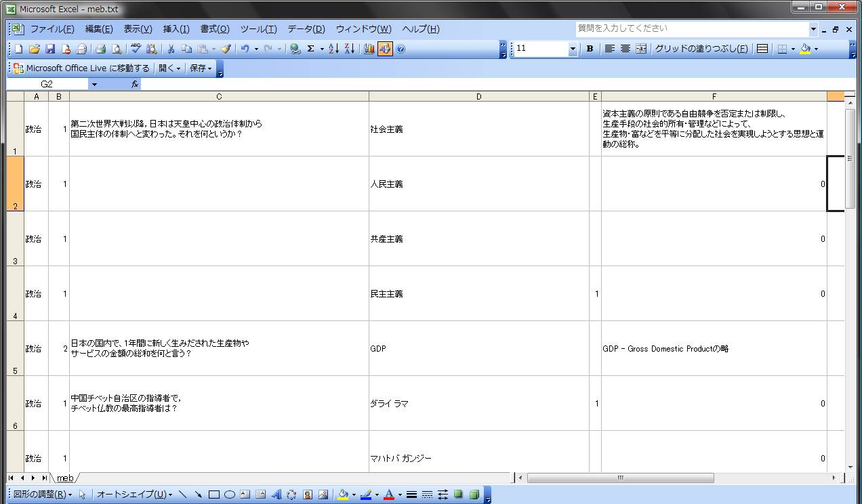Viewport: 862px width, 504px height.
Task: Sort ascending with the A-Z icon
Action: click(x=333, y=49)
